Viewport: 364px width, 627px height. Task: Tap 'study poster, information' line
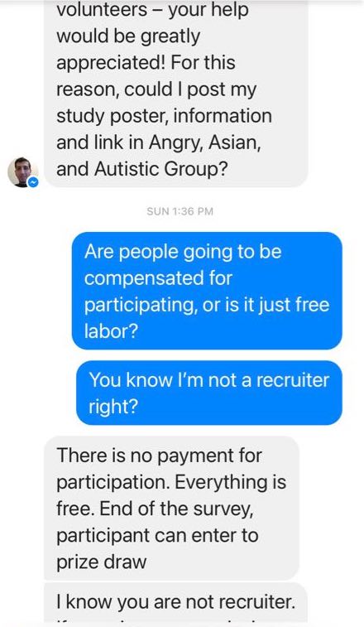point(165,116)
